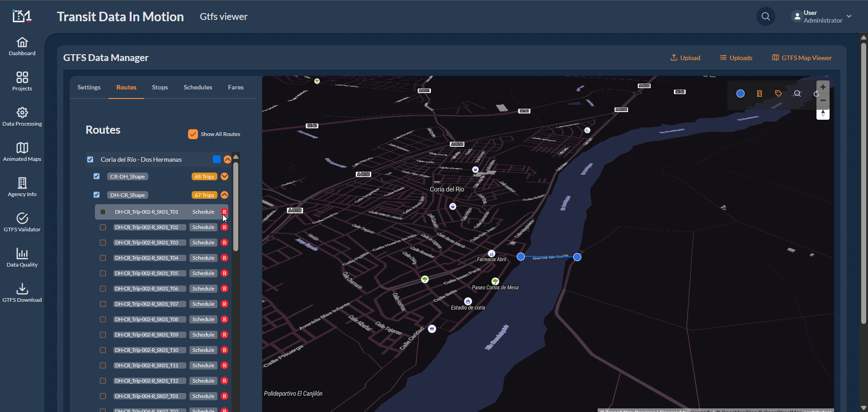
Task: Click the orange building icon on map toolbar
Action: (759, 94)
